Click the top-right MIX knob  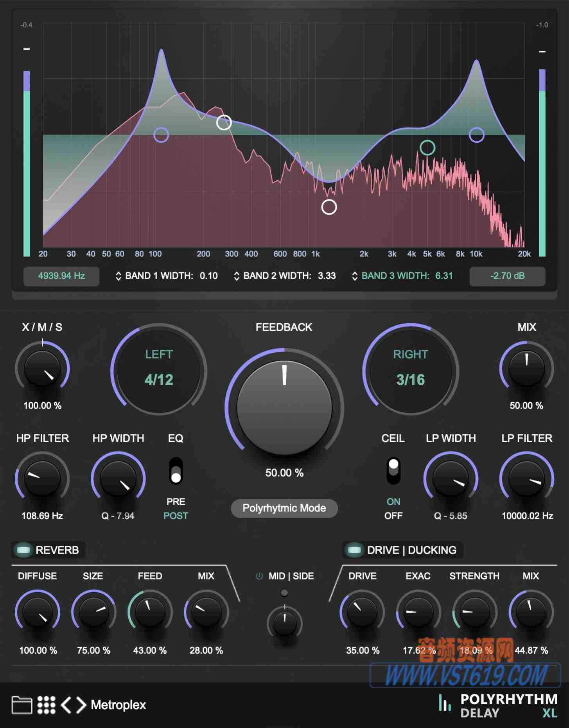click(526, 368)
